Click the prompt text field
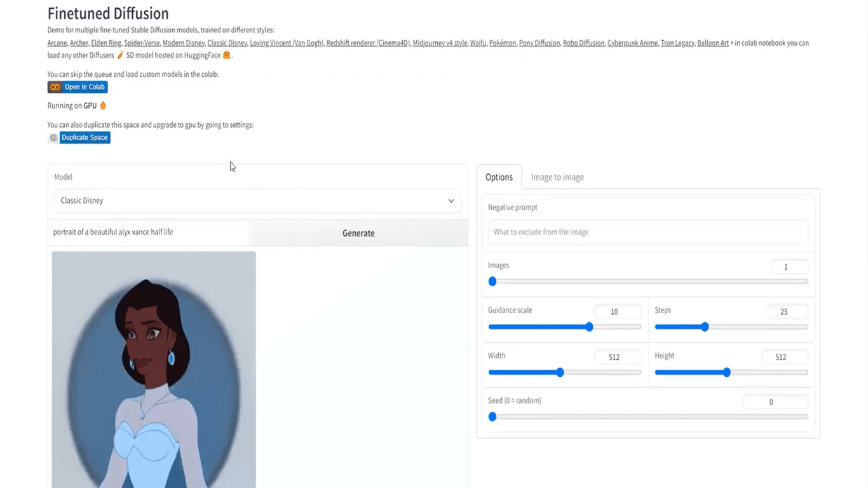The width and height of the screenshot is (868, 488). (149, 233)
